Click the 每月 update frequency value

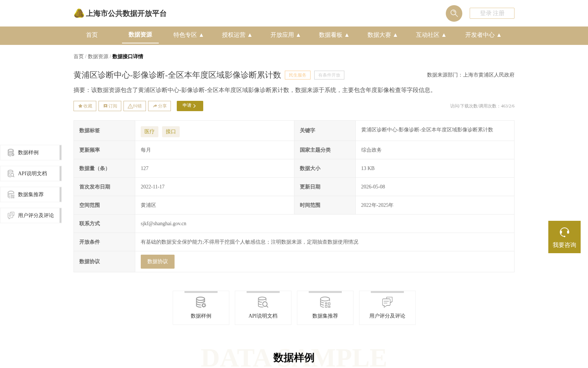pyautogui.click(x=146, y=150)
